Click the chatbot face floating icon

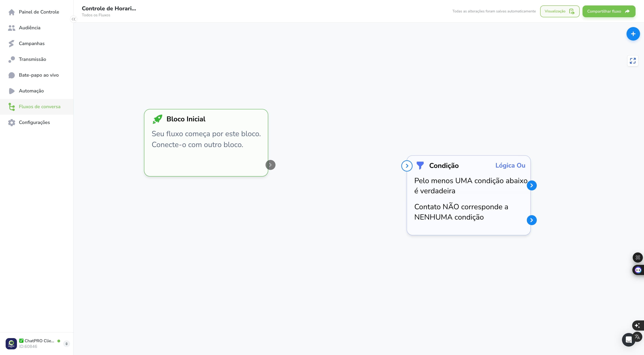point(638,270)
